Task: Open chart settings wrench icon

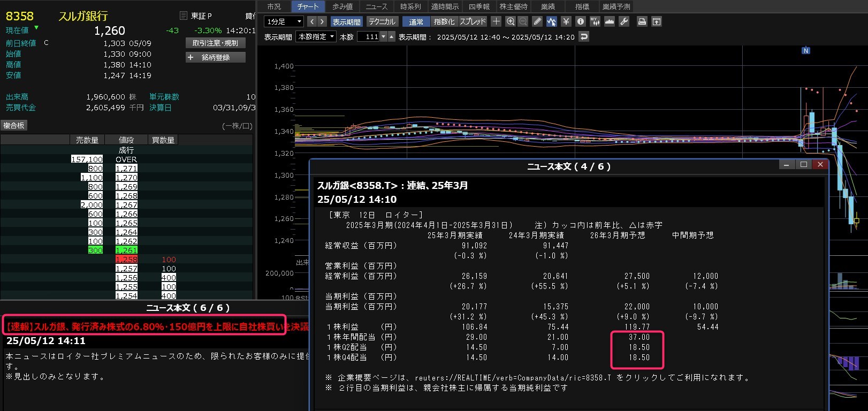Action: point(624,21)
